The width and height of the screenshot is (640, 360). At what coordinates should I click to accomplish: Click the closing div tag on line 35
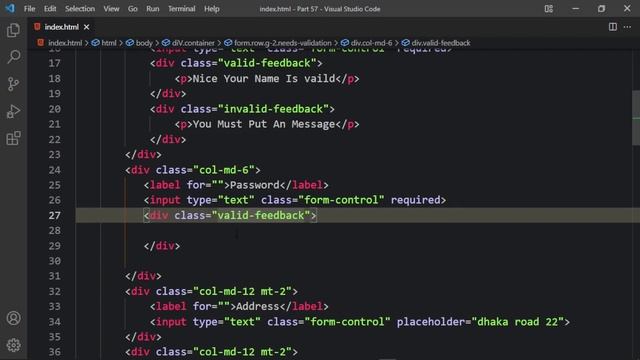pyautogui.click(x=143, y=337)
